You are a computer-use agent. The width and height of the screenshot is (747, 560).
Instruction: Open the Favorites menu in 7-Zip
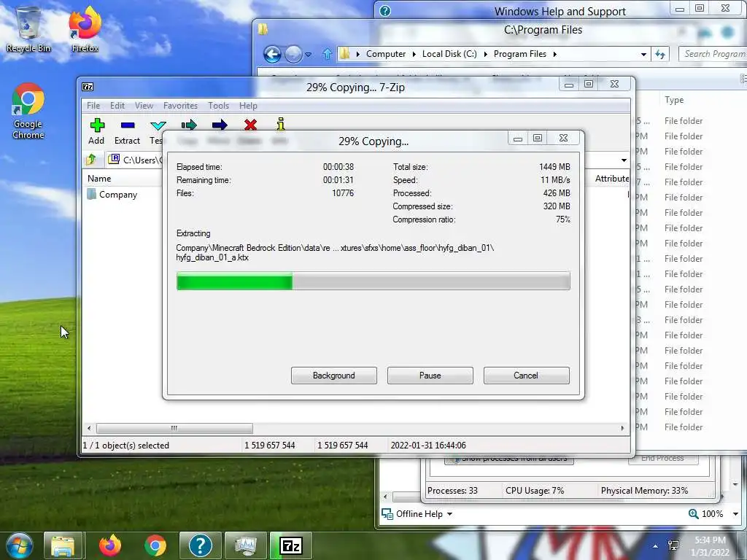[x=180, y=106]
